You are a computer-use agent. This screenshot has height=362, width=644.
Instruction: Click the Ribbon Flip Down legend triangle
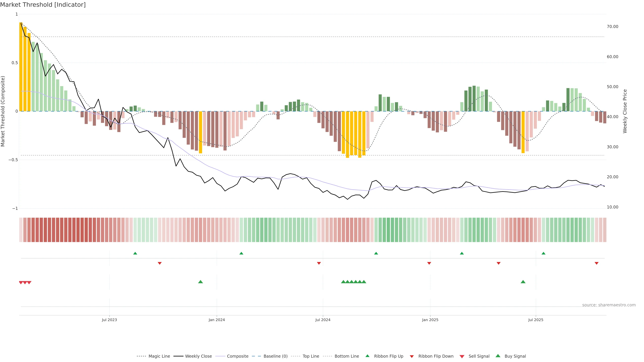[412, 356]
